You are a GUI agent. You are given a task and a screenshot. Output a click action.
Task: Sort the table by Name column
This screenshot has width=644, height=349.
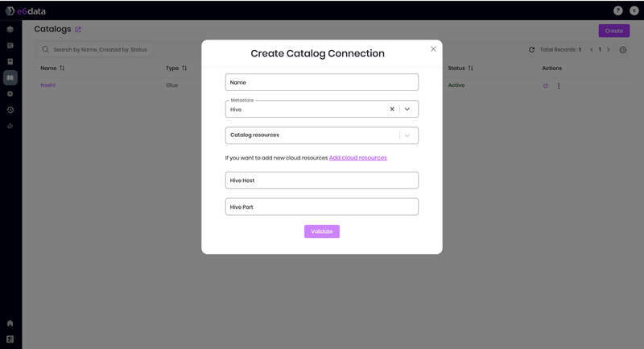(x=62, y=69)
